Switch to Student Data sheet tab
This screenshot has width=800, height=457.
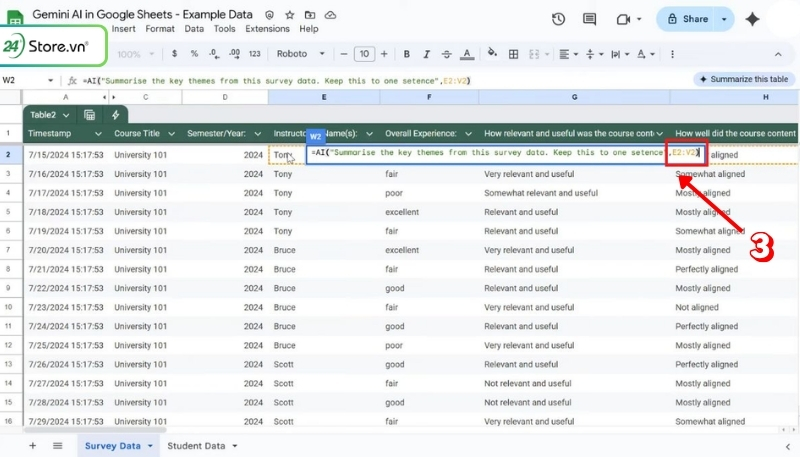[x=196, y=446]
